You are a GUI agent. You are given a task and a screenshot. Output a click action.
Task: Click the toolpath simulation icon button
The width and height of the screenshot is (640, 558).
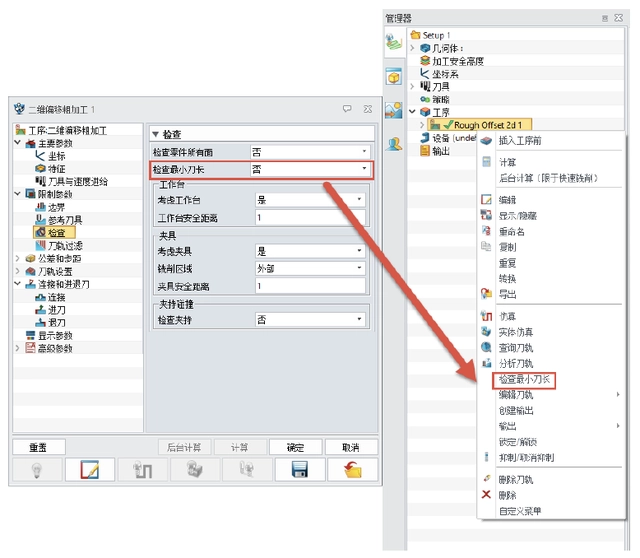pyautogui.click(x=142, y=469)
